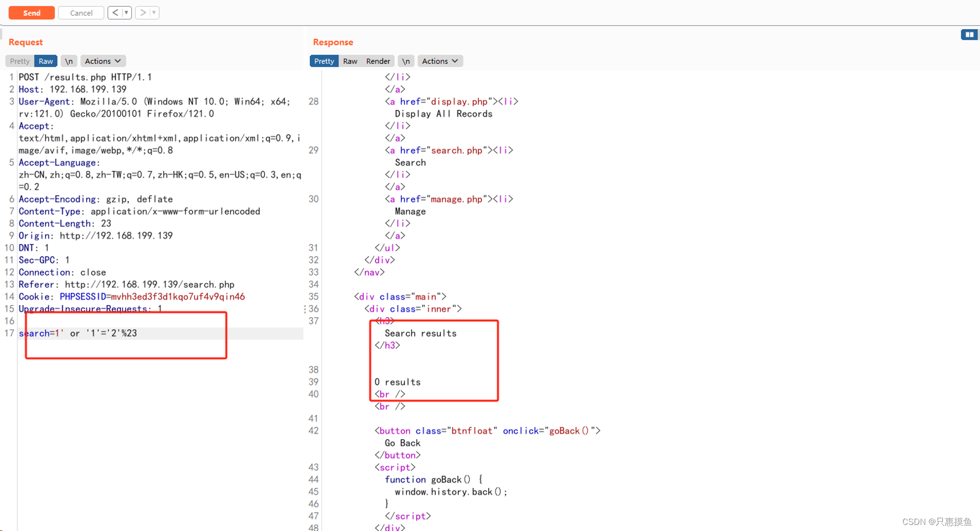The width and height of the screenshot is (980, 531).
Task: Click the User-Agent header line
Action: 155,108
